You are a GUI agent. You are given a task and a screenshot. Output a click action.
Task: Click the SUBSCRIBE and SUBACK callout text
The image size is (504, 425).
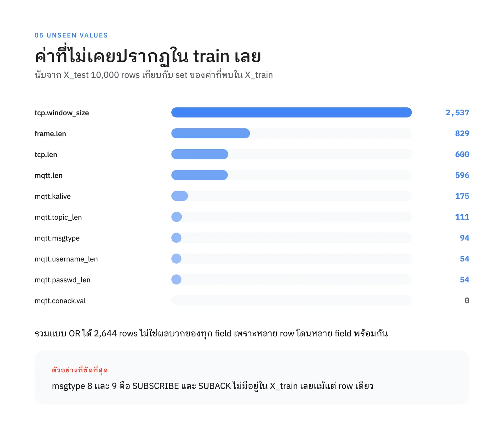(x=213, y=386)
